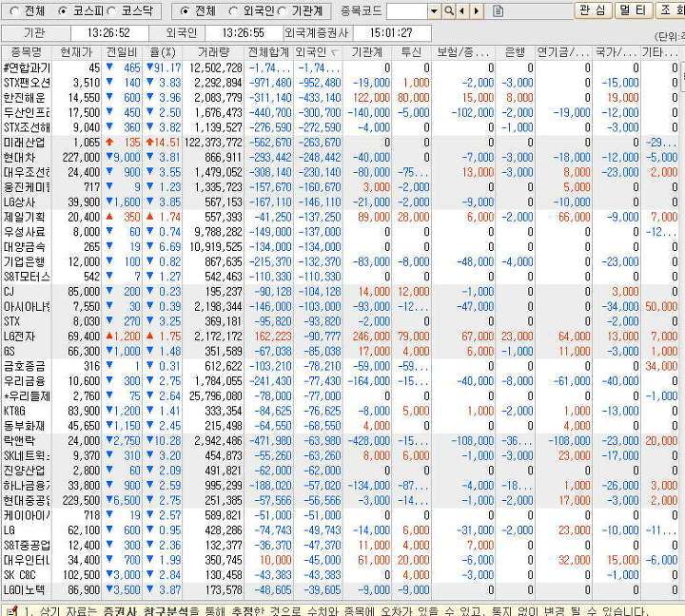Select the 현대차 row name

[20, 158]
